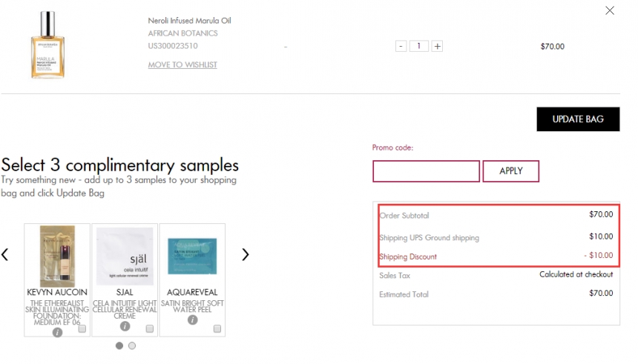
Task: Click the Kevyn Aucoin sample name
Action: pyautogui.click(x=57, y=292)
